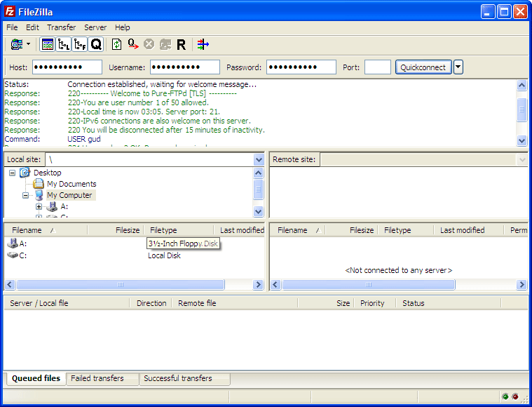
Task: Toggle local directory tree view
Action: (64, 44)
